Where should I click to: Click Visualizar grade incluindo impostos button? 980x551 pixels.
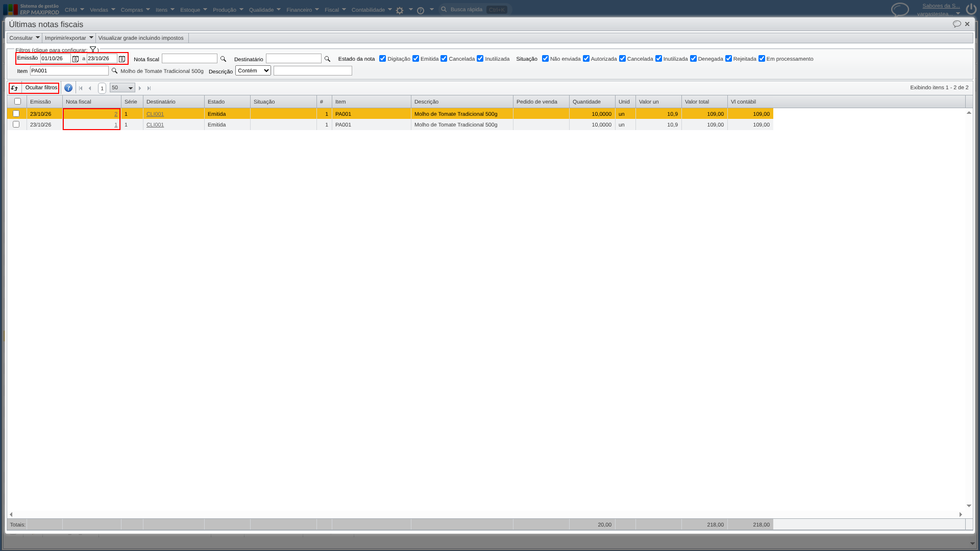point(141,38)
